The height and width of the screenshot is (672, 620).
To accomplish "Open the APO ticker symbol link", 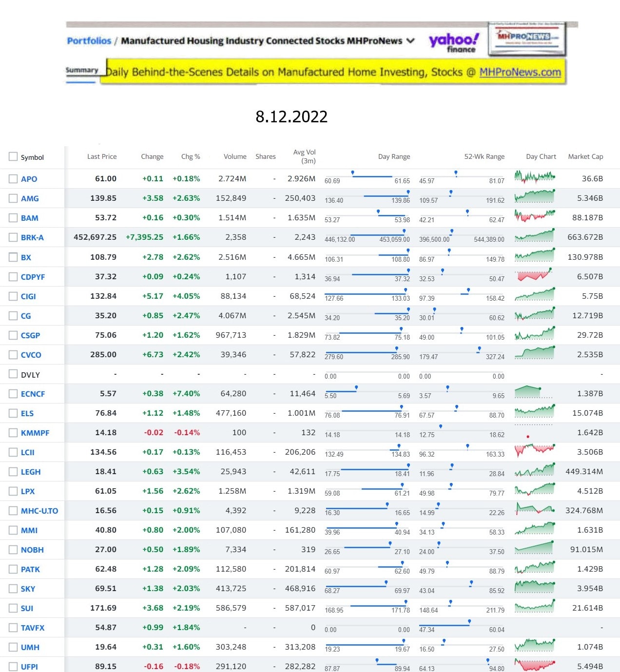I will [29, 179].
